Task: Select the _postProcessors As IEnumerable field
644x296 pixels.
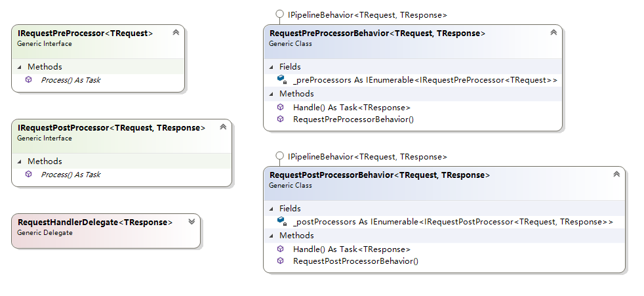Action: coord(453,222)
